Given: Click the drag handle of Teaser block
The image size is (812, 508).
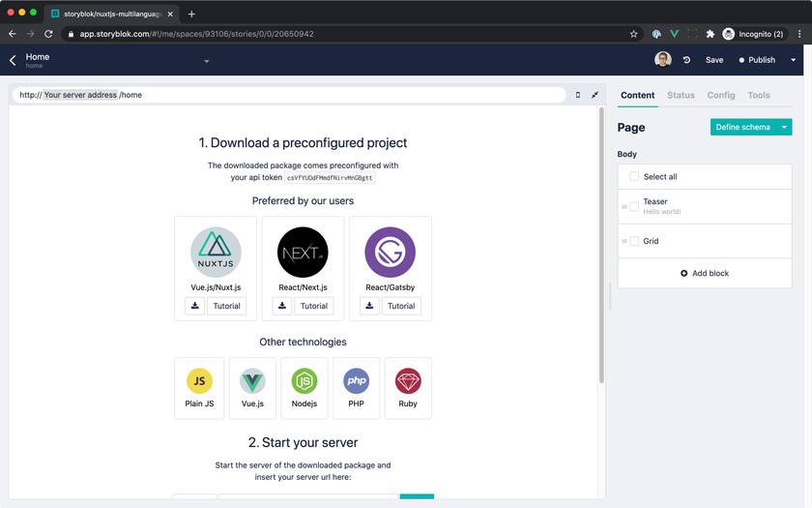Looking at the screenshot, I should [624, 207].
